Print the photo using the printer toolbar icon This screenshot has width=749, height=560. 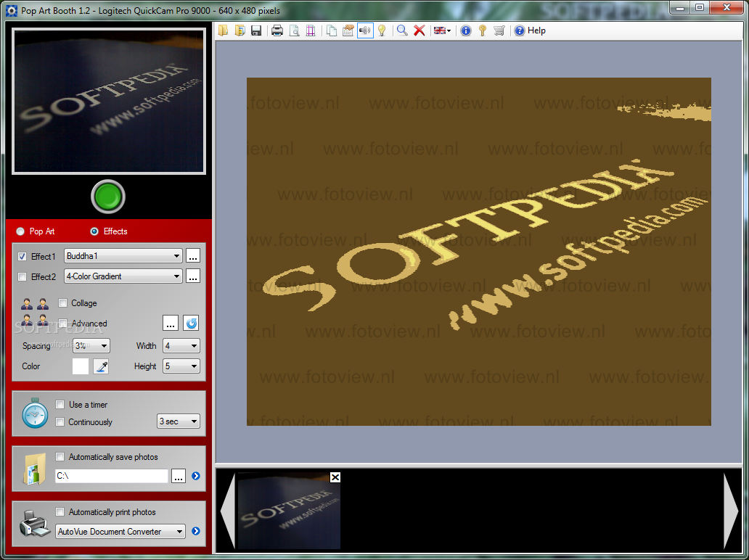277,30
